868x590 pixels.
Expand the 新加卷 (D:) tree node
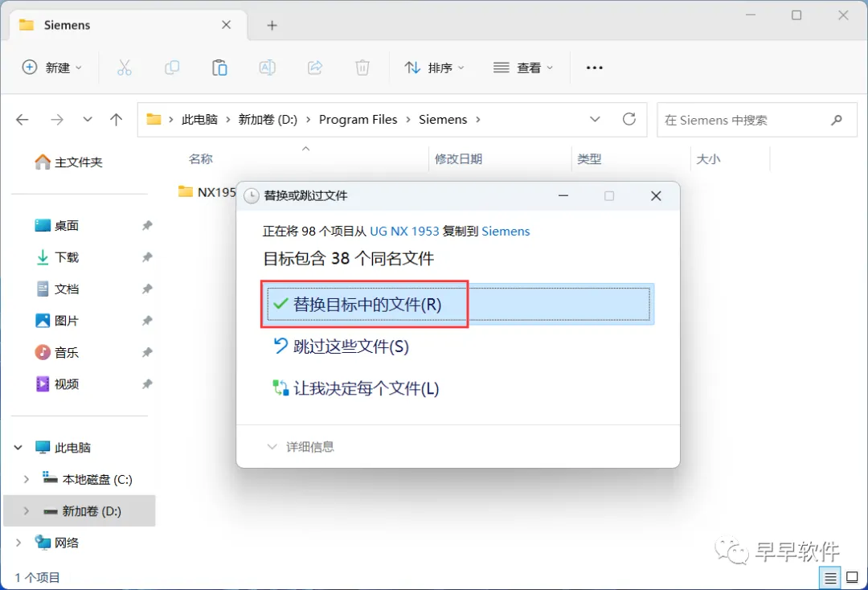pos(26,511)
